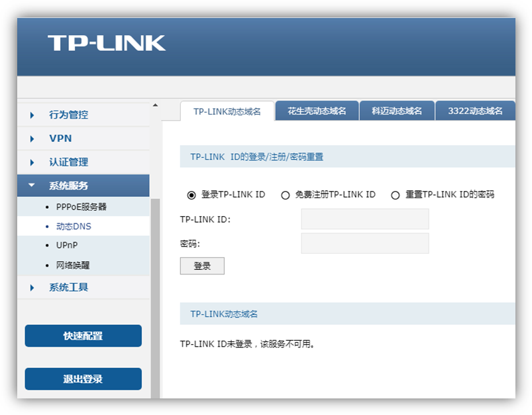Click the 密码: field label
This screenshot has height=415, width=532.
190,243
